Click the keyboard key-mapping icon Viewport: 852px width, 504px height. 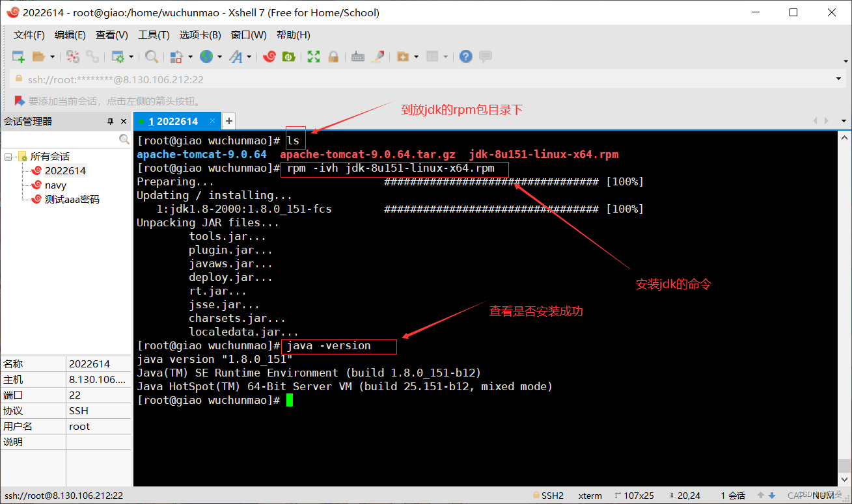click(357, 57)
